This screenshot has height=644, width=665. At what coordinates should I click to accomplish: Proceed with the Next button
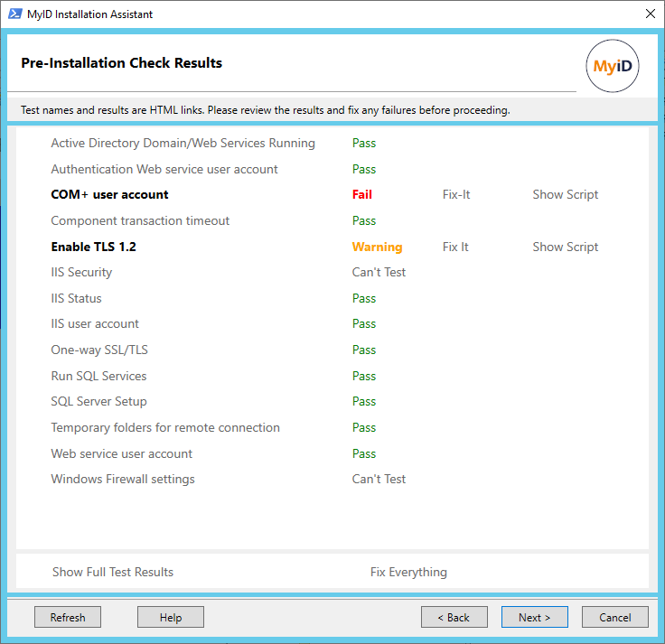click(x=534, y=617)
